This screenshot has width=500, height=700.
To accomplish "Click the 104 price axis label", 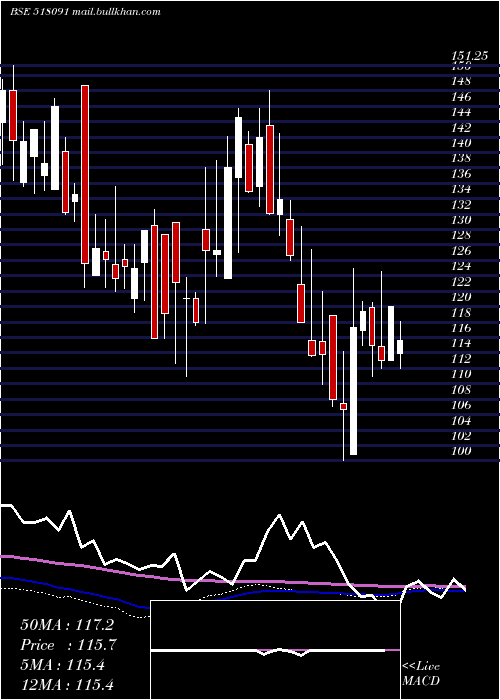I will [x=461, y=421].
